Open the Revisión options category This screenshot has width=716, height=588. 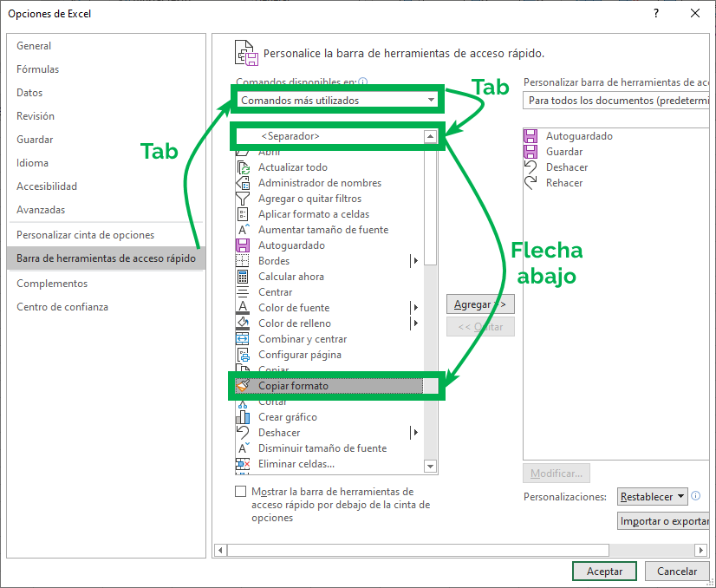point(106,116)
